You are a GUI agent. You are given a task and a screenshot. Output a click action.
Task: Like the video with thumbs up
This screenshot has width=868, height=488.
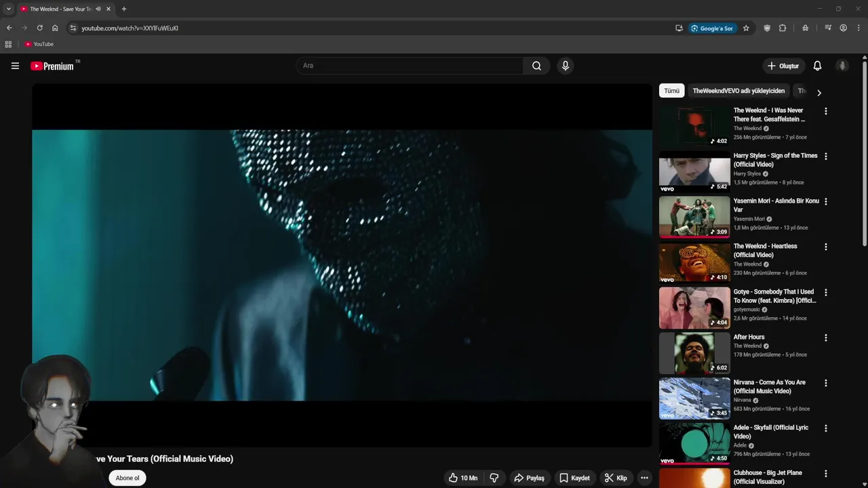[x=463, y=478]
